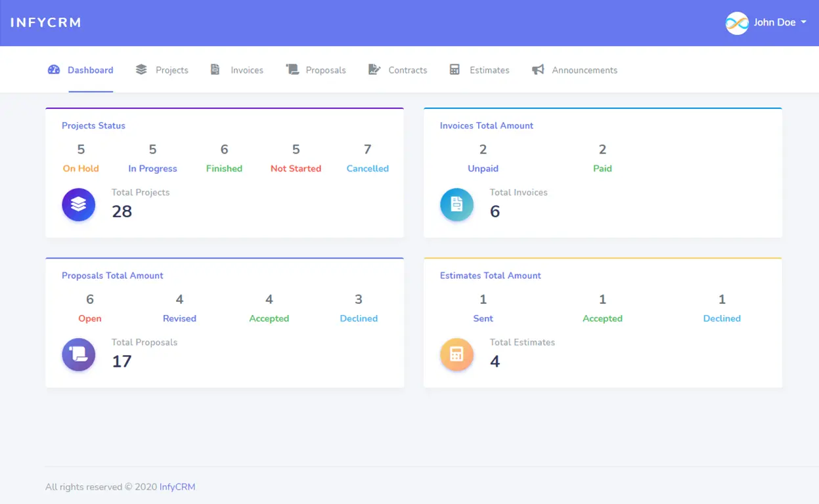Go to the Invoices tab label
This screenshot has height=504, width=819.
(x=247, y=70)
